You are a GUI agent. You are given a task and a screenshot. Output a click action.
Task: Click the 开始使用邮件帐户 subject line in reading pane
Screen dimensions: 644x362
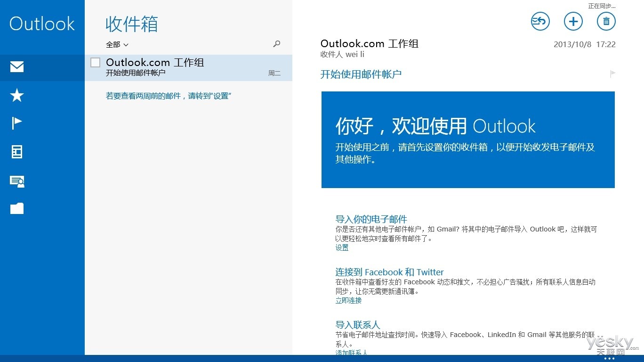361,74
